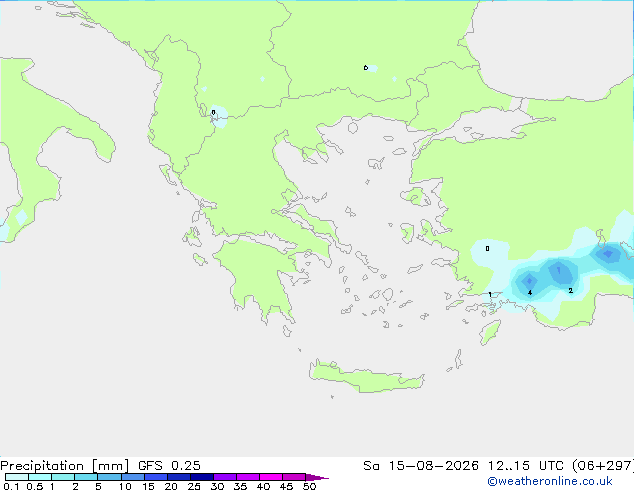
Task: Click the '50' legend value label
Action: click(x=309, y=486)
